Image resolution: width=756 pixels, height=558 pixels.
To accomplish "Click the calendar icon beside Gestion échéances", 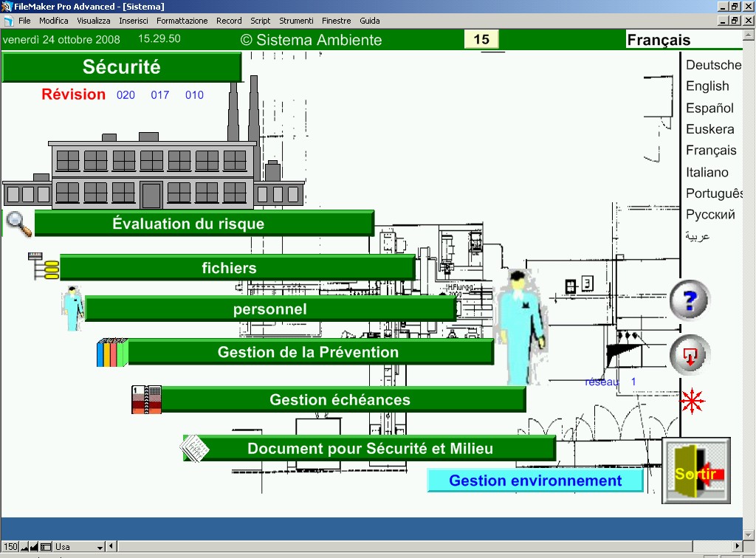I will point(147,399).
